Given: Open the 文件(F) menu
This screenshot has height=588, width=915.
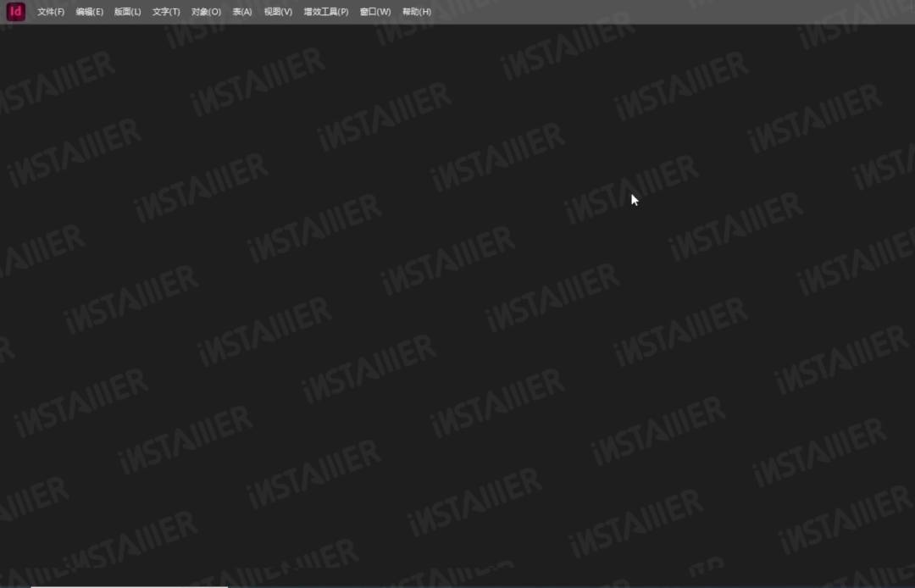Looking at the screenshot, I should [51, 12].
